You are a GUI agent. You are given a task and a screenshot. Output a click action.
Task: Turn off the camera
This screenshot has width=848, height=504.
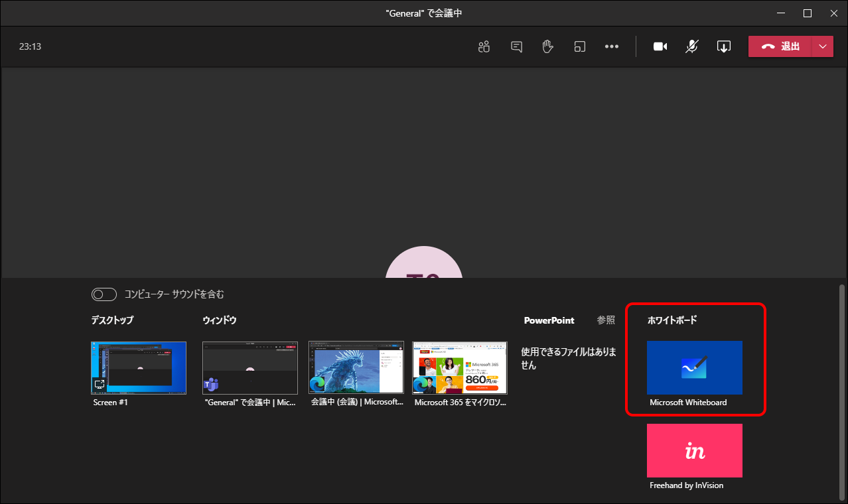pyautogui.click(x=660, y=46)
